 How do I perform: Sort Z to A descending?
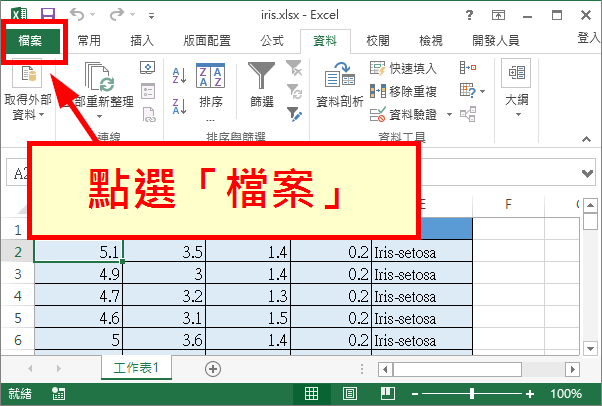pos(179,106)
